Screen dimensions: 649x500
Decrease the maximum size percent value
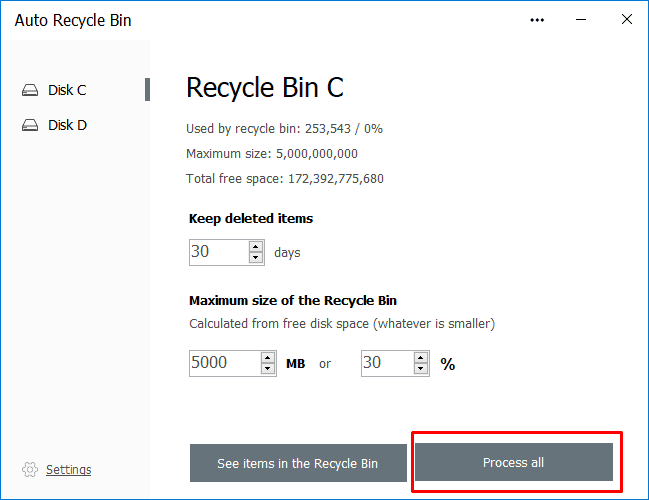click(x=423, y=369)
